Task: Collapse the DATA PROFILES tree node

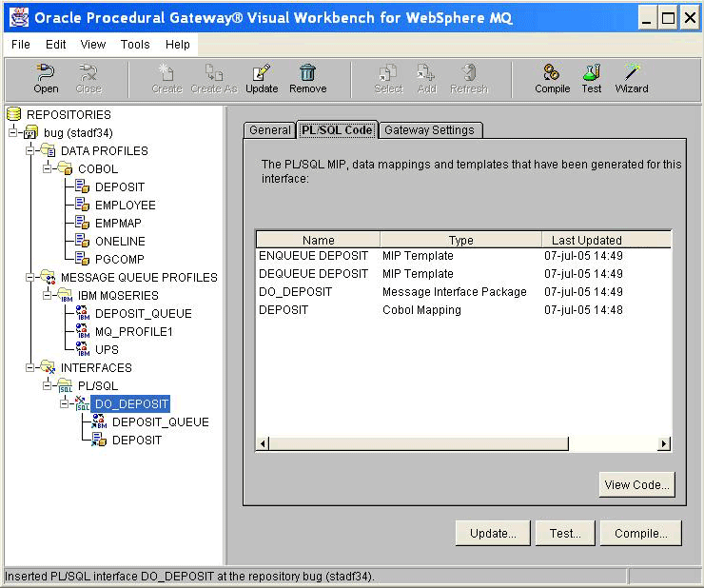Action: click(29, 151)
